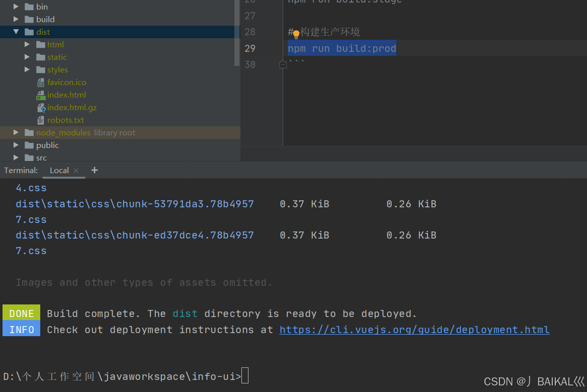Screen dimensions: 587x392
Task: Click the index.html.gz file icon
Action: pyautogui.click(x=41, y=108)
